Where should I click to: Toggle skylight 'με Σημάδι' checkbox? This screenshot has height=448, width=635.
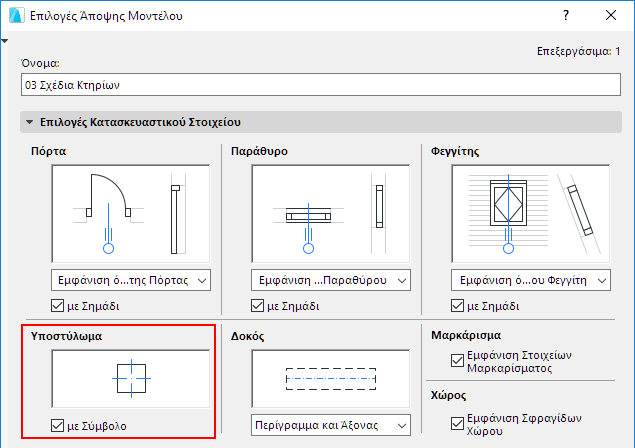pos(458,305)
